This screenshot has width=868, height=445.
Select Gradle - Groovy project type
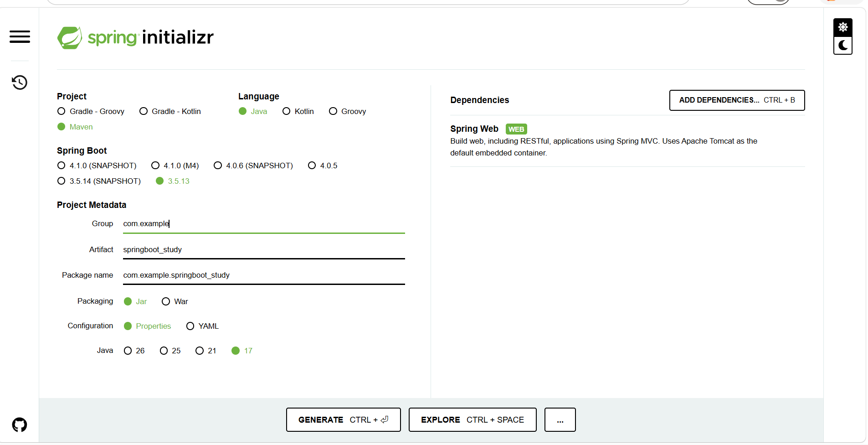(91, 111)
